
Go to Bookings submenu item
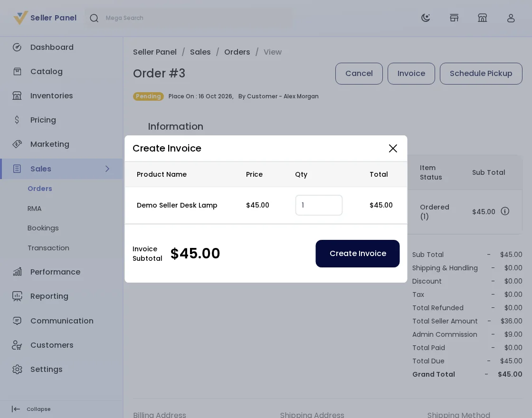[43, 228]
